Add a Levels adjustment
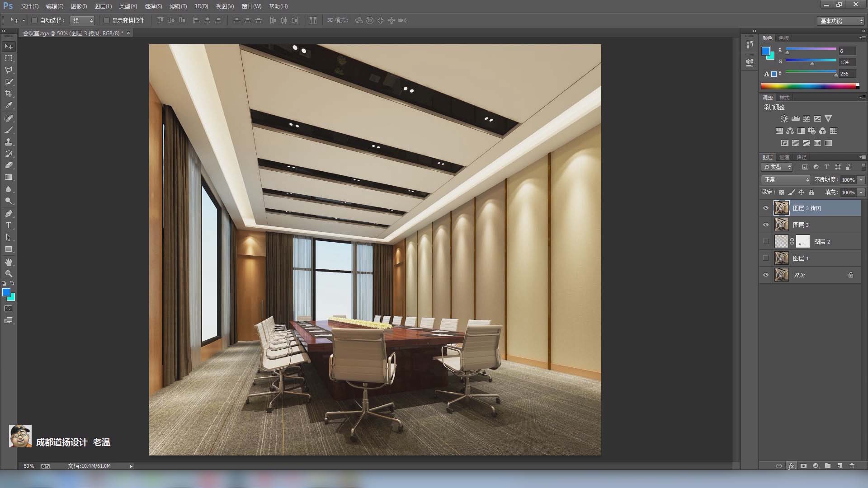 tap(796, 119)
